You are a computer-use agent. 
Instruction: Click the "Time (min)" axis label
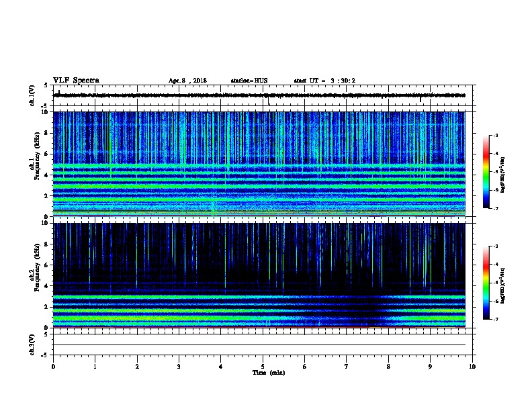(269, 373)
